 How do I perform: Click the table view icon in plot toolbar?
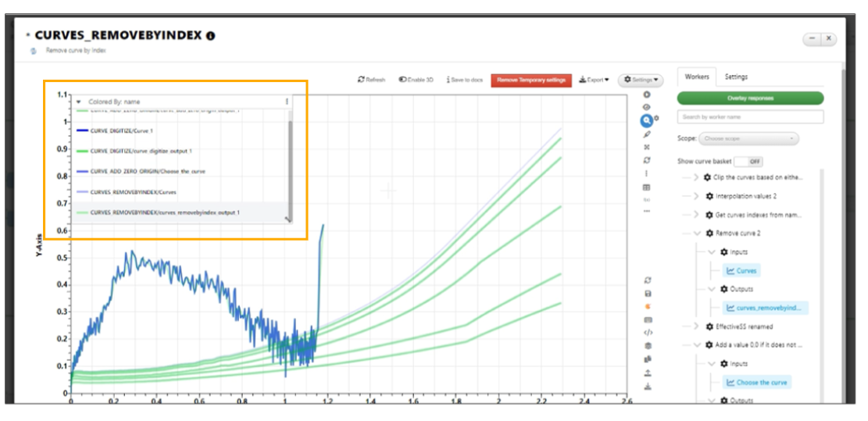click(x=647, y=187)
